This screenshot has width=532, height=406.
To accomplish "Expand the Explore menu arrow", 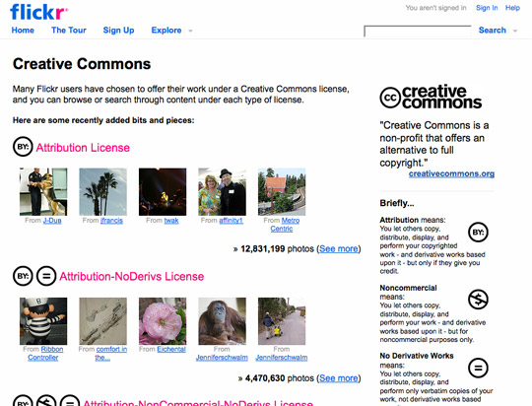I will tap(190, 31).
